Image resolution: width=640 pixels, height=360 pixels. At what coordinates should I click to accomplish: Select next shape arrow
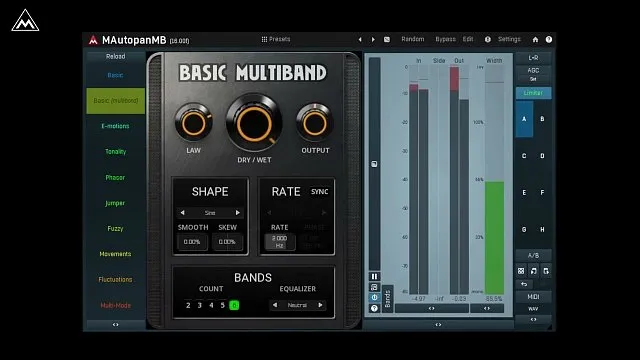[238, 213]
